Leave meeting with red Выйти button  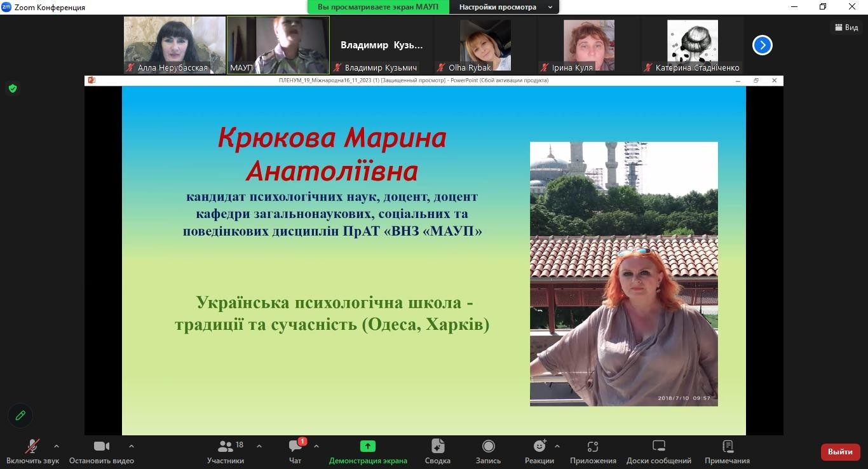(x=841, y=452)
